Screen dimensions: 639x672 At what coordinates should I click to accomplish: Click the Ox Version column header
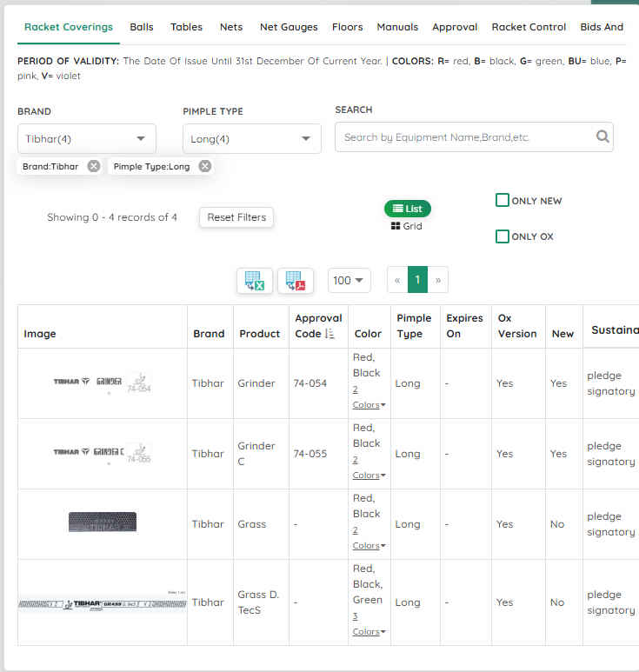[x=517, y=326]
